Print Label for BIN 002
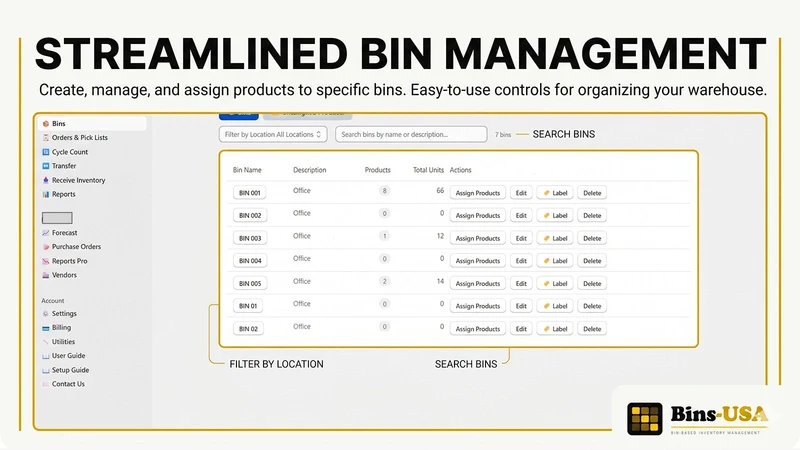This screenshot has height=450, width=800. click(x=555, y=215)
